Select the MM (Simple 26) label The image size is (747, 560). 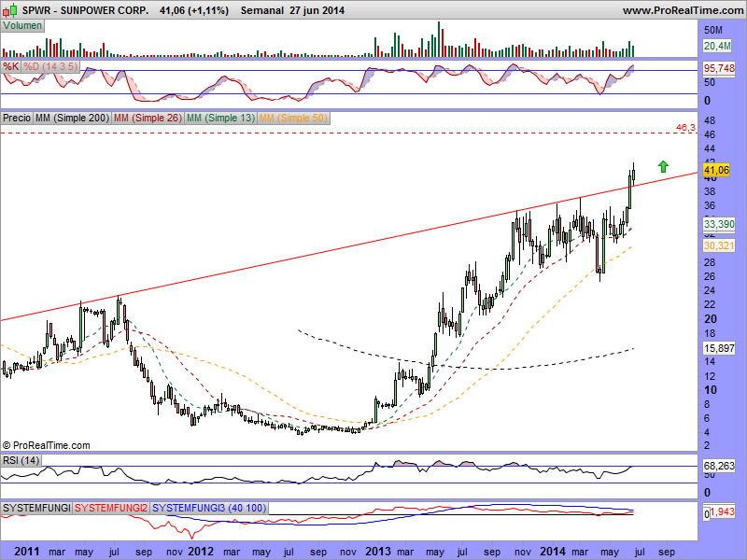(148, 118)
